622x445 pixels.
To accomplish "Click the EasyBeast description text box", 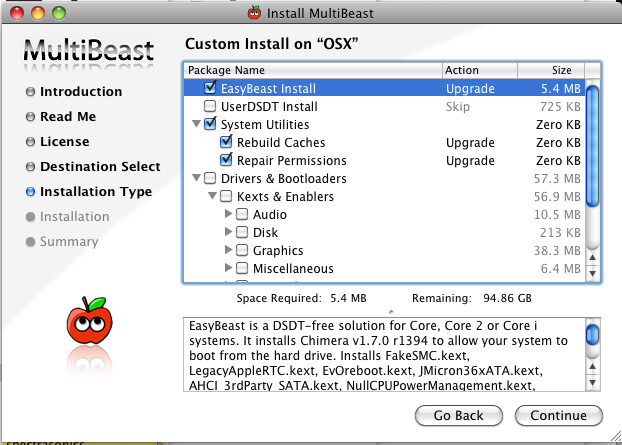I will [384, 354].
